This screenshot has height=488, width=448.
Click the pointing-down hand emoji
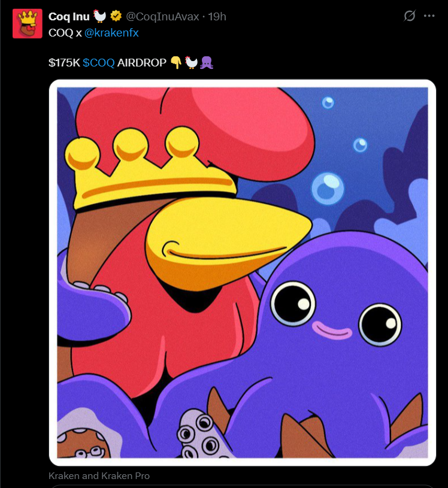pos(176,62)
